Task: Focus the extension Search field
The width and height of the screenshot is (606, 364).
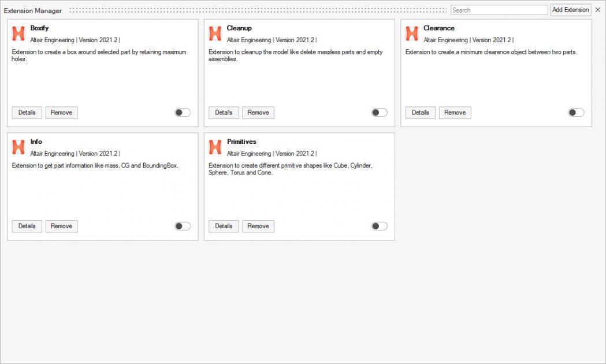Action: pyautogui.click(x=499, y=10)
